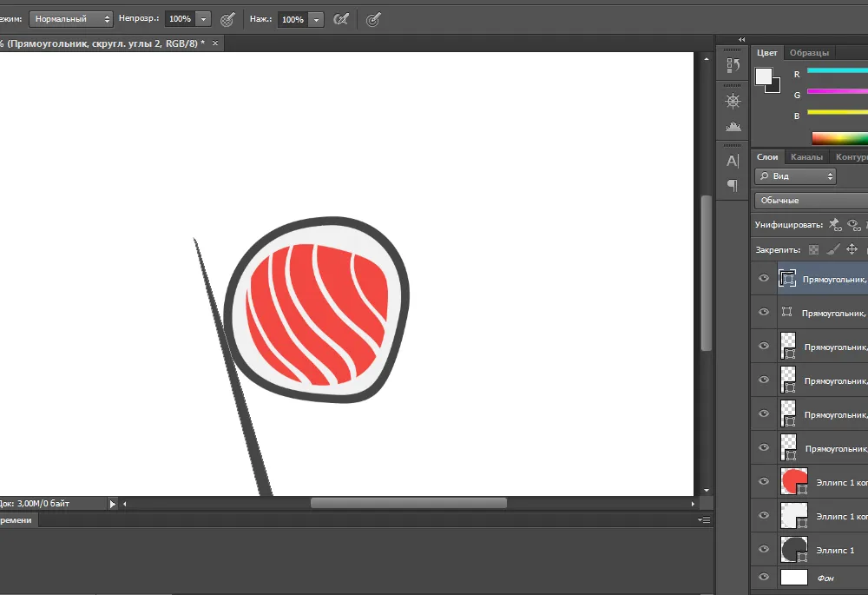Click the vertical scrollbar down arrow
The image size is (868, 595).
coord(706,490)
